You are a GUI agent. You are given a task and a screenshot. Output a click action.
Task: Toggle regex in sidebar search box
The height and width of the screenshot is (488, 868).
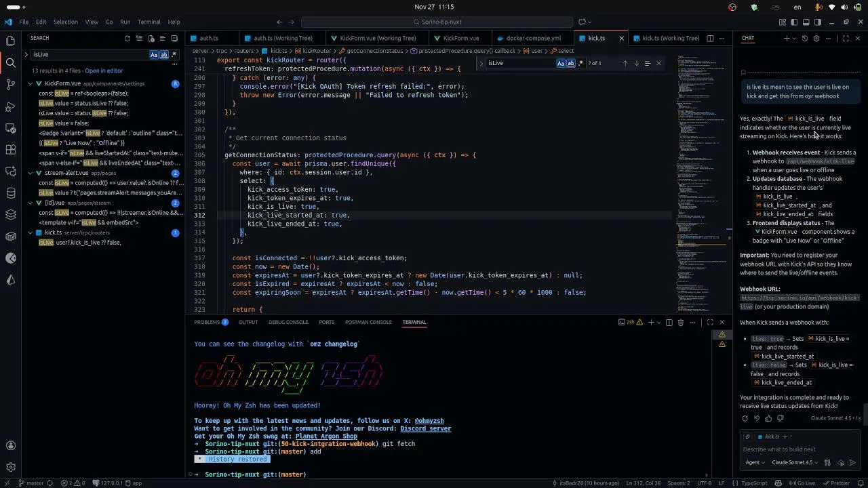click(x=174, y=55)
